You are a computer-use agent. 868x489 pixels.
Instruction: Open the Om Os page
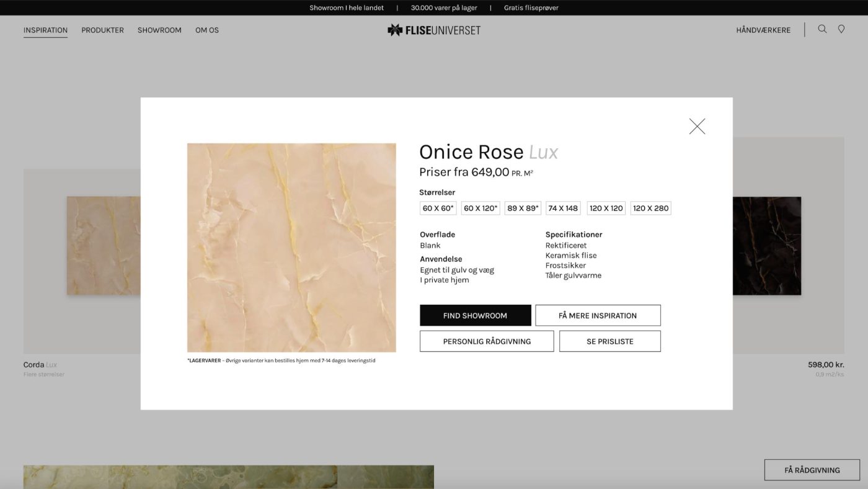pos(207,30)
